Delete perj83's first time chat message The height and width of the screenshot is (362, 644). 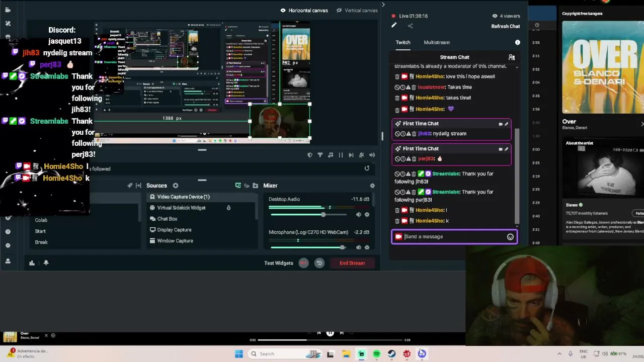click(414, 159)
